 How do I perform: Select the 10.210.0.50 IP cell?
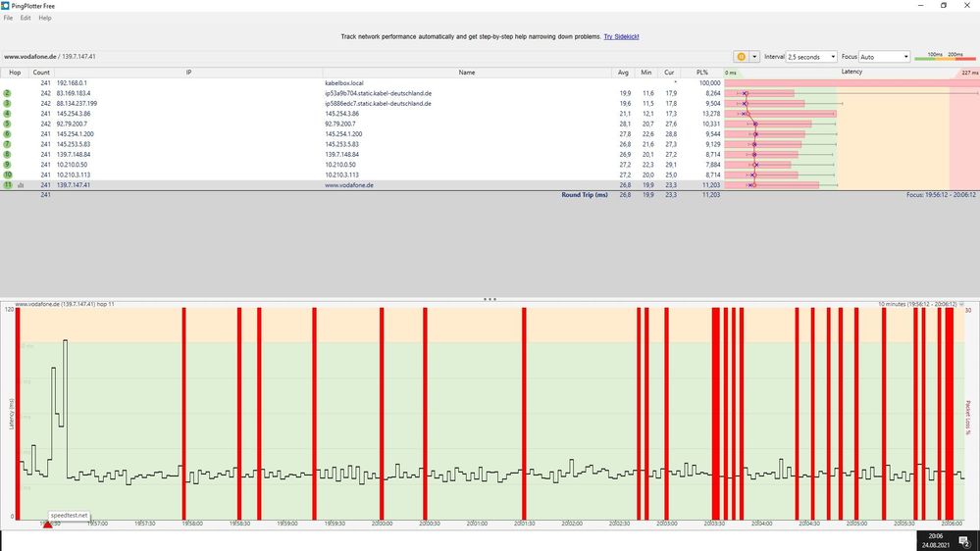tap(72, 165)
